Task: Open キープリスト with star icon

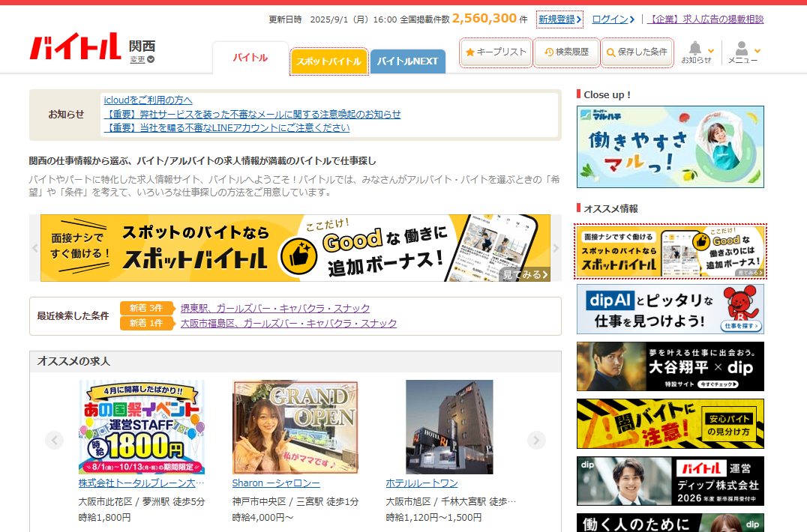Action: coord(496,52)
